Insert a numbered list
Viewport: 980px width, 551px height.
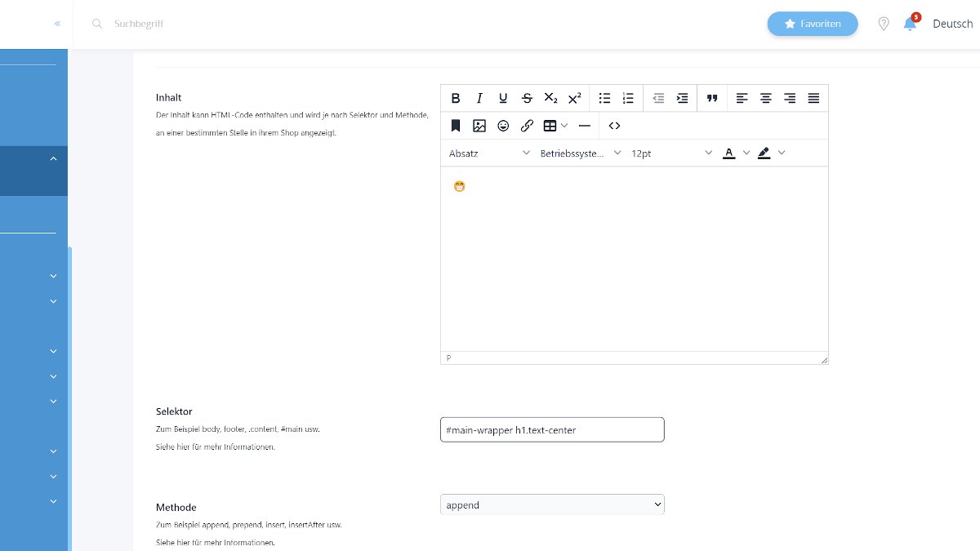pyautogui.click(x=628, y=98)
